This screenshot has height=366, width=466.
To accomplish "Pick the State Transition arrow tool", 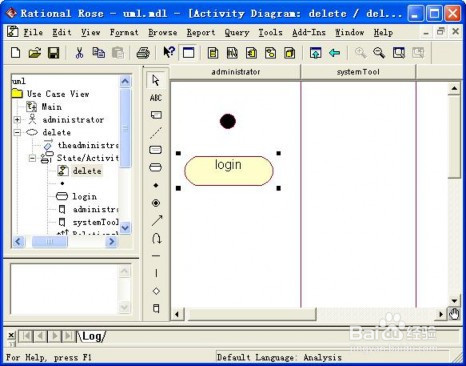I will [x=156, y=220].
